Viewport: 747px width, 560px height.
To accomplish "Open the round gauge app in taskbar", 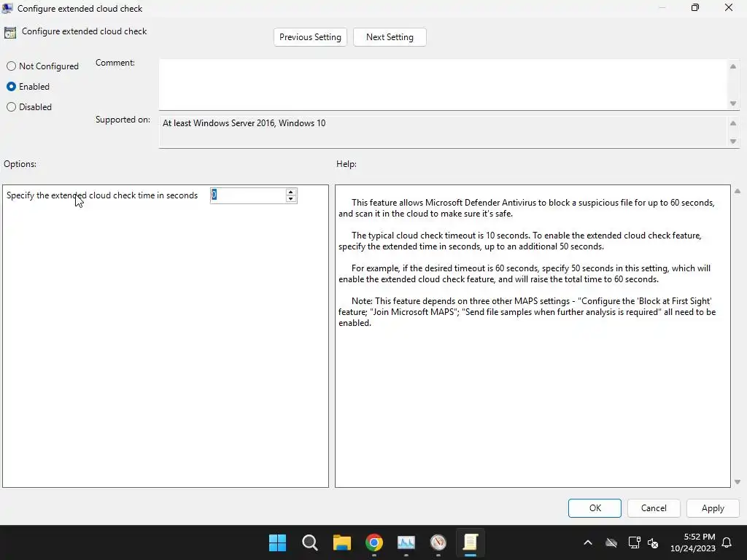I will click(x=438, y=542).
